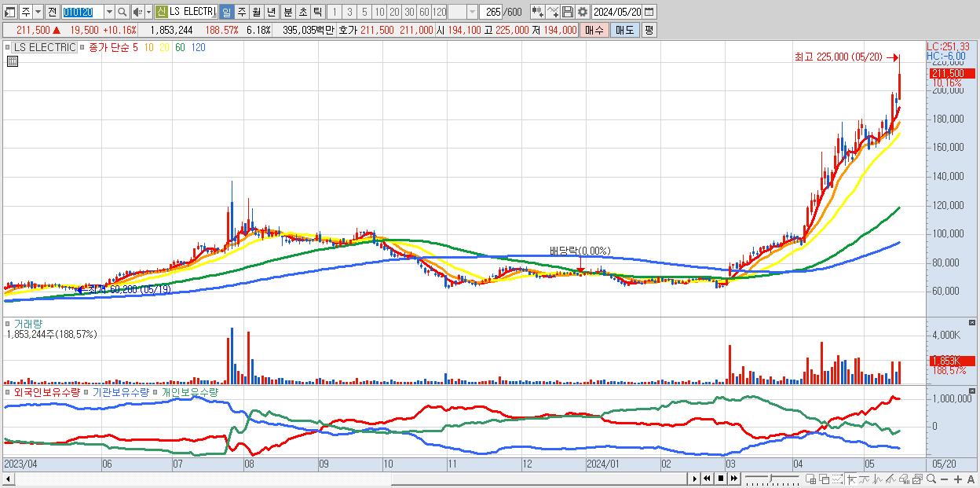Click the chart magnifier zoom icon at bottom
The width and height of the screenshot is (980, 488).
pos(931,479)
